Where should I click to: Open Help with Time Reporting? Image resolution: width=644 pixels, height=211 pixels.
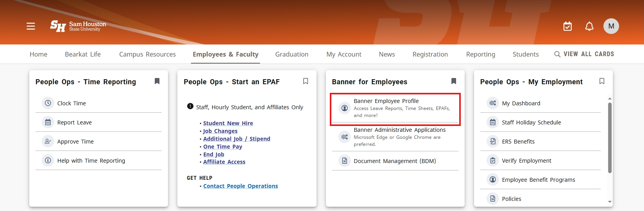[x=99, y=161]
